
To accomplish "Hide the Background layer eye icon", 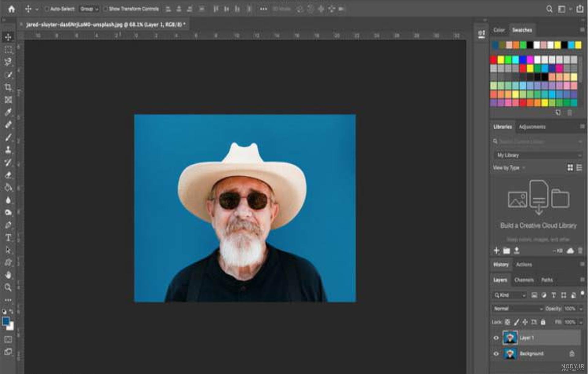I will [496, 354].
